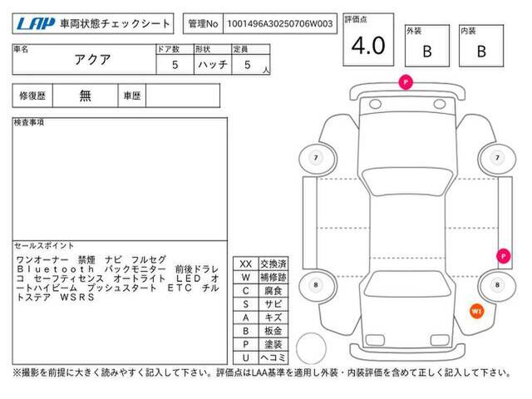532x399 pixels.
Task: Click the management number 1001496A30250706W003
Action: (x=280, y=24)
